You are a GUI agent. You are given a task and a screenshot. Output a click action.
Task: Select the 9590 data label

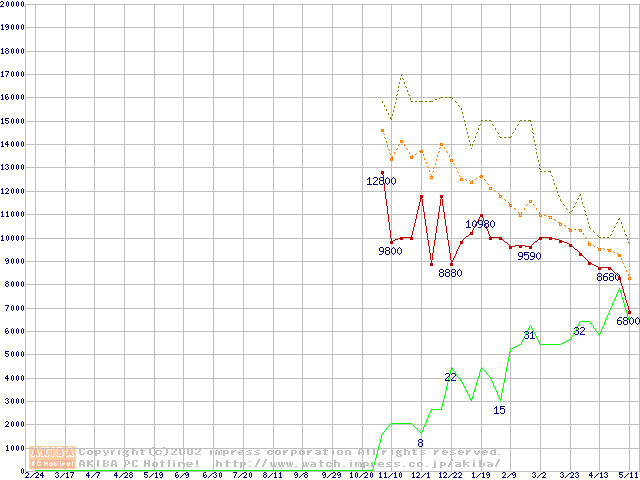(x=529, y=256)
